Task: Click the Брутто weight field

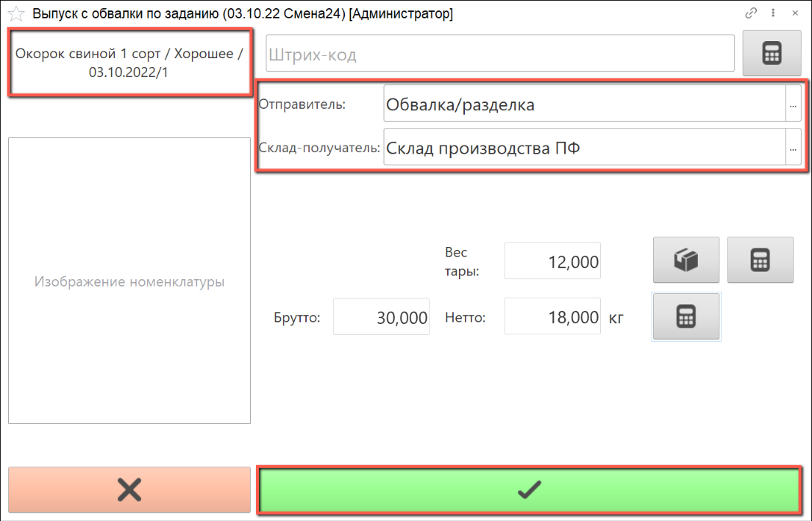Action: click(381, 317)
